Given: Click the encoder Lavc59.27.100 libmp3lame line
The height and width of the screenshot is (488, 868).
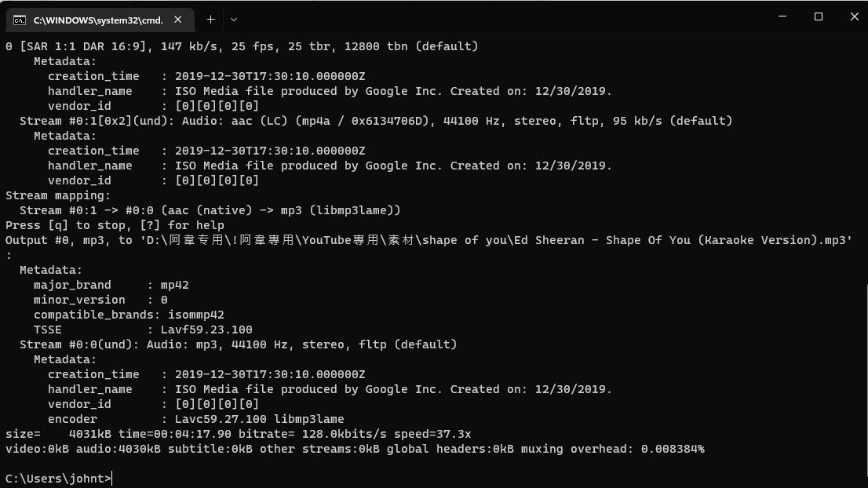Looking at the screenshot, I should (196, 419).
